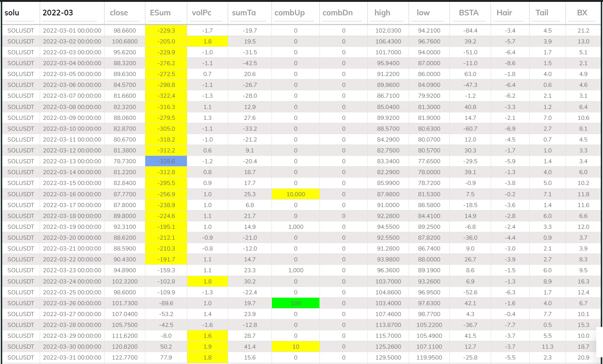603x364 pixels.
Task: Click the volPc column filter field
Action: tap(207, 13)
